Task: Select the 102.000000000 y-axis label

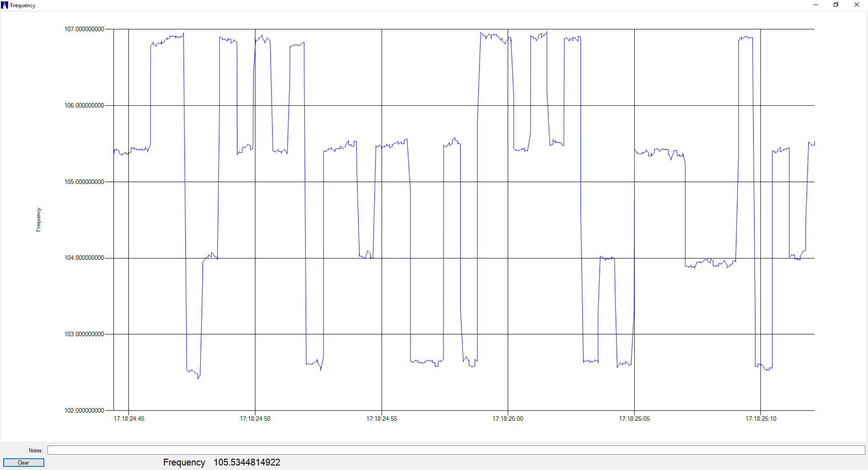Action: tap(84, 410)
